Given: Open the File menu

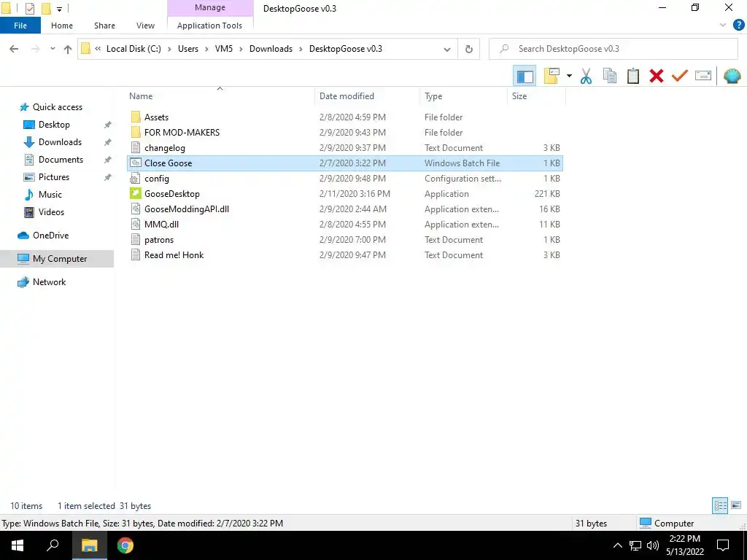Looking at the screenshot, I should click(x=20, y=26).
